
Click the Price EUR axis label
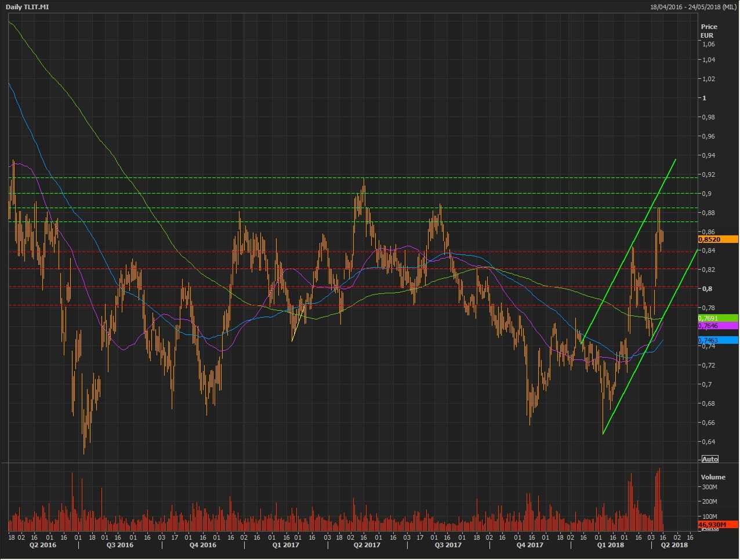pyautogui.click(x=709, y=31)
